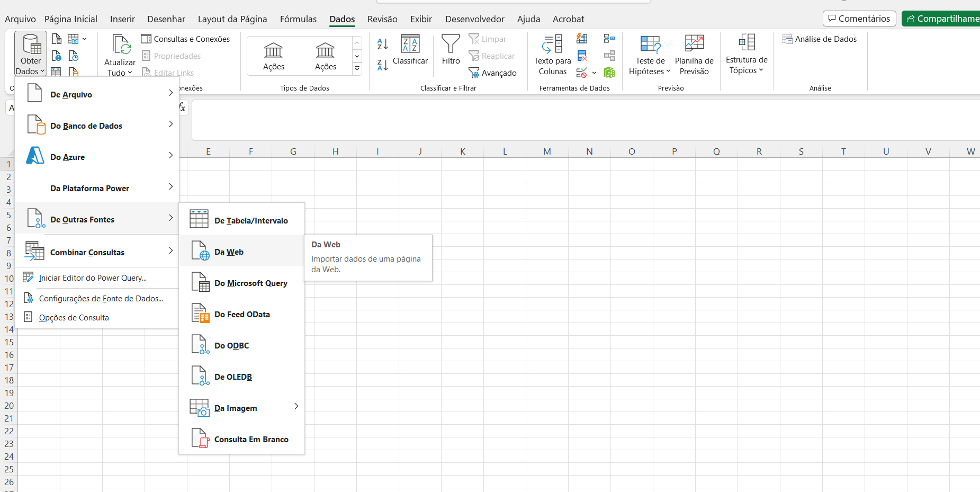The image size is (980, 492).
Task: Select Do Microsoft Query
Action: pyautogui.click(x=242, y=283)
